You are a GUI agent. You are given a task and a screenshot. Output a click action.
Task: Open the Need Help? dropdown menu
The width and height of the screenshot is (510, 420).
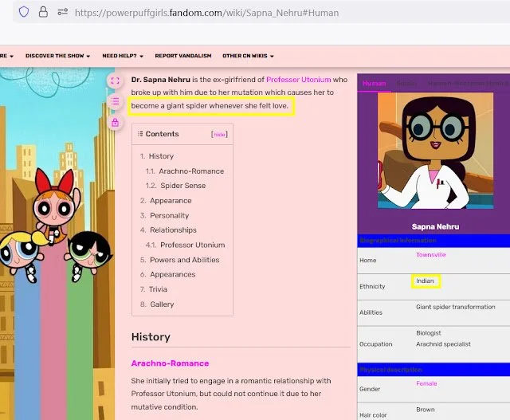click(123, 56)
